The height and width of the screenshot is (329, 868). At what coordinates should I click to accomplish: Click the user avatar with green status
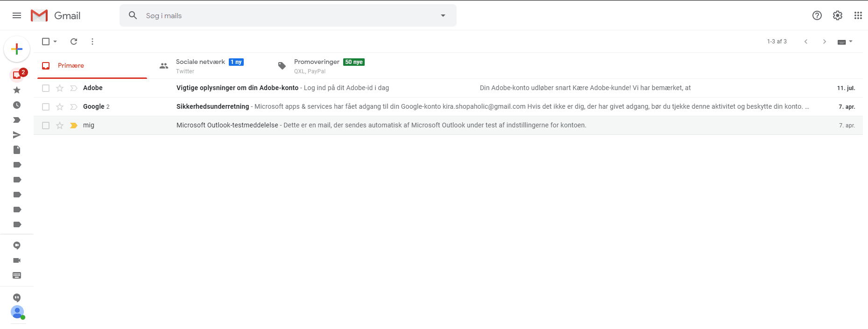point(17,312)
